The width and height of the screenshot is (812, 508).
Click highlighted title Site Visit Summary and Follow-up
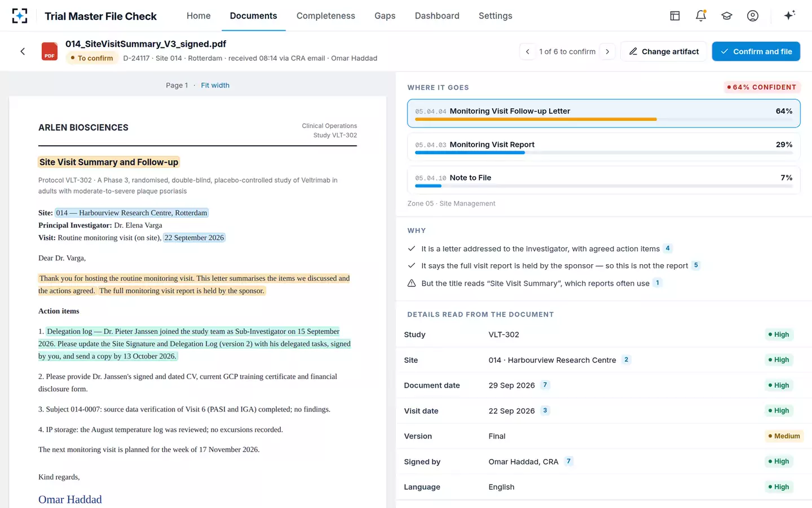[109, 162]
